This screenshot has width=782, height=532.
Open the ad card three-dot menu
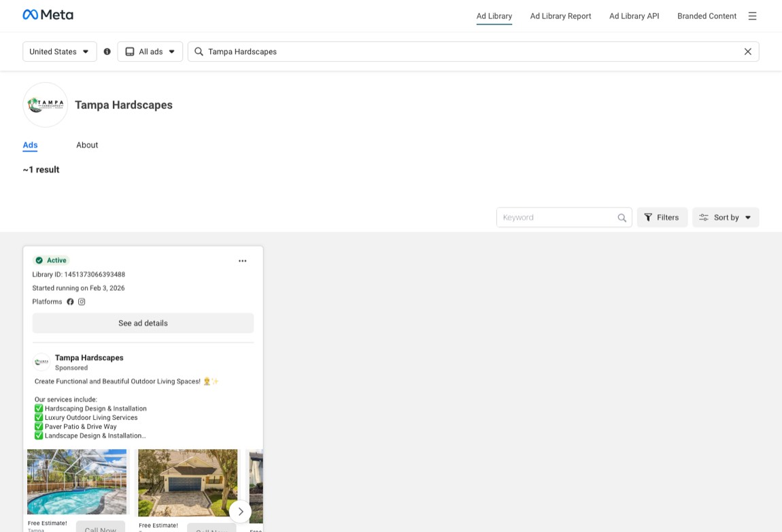[242, 261]
